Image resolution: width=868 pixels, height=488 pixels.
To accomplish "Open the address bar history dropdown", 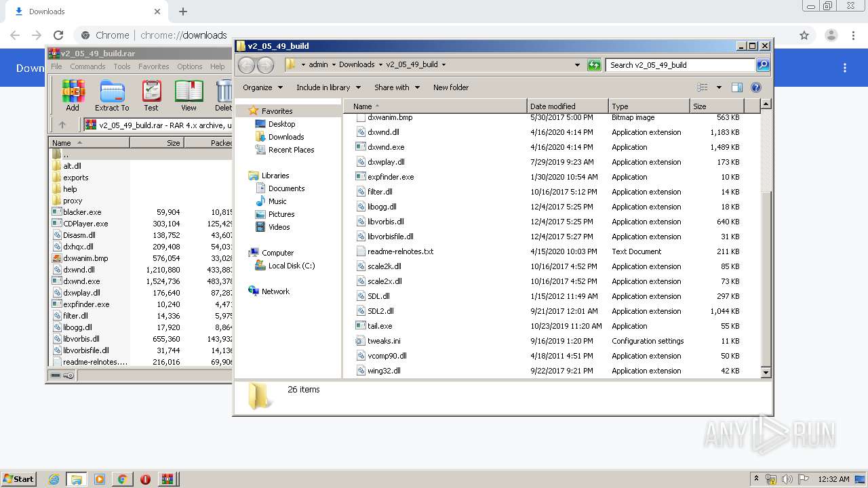I will [577, 65].
